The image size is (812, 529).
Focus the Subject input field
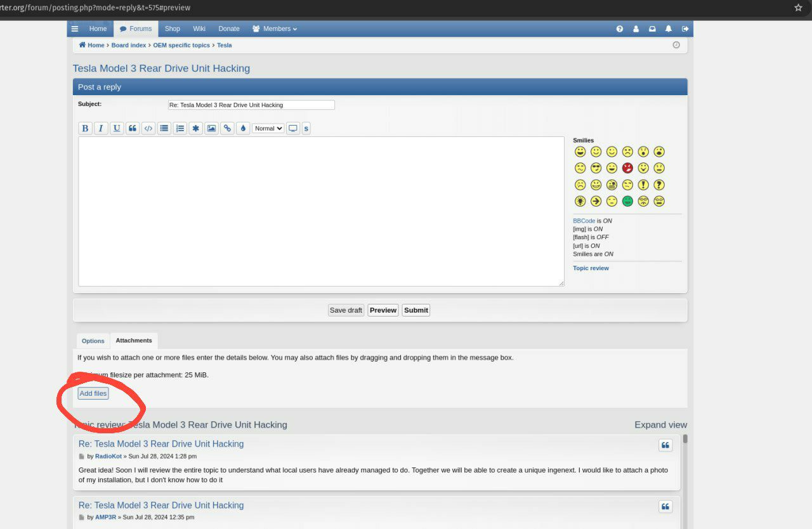pyautogui.click(x=251, y=105)
